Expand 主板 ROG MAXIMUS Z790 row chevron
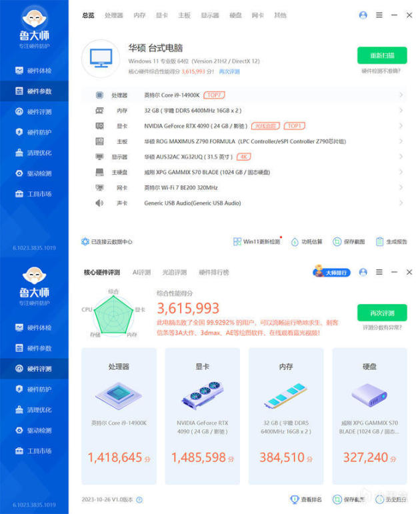The height and width of the screenshot is (514, 420). 401,141
